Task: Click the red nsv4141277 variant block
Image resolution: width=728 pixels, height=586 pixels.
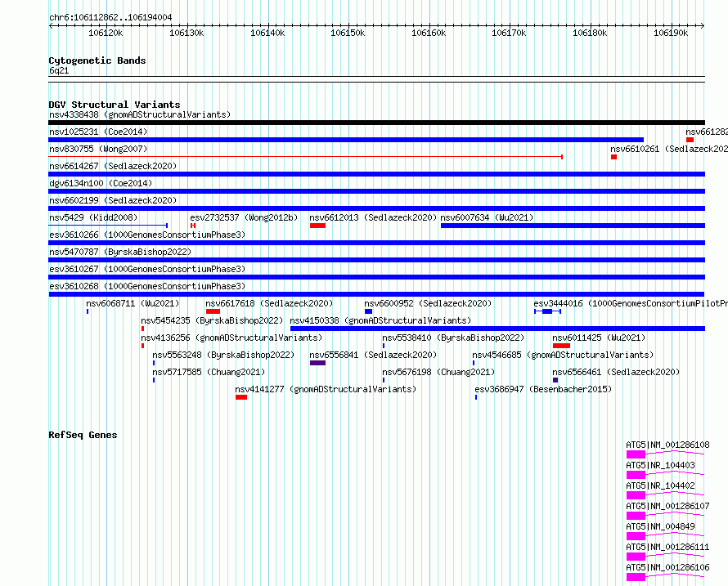Action: tap(241, 398)
